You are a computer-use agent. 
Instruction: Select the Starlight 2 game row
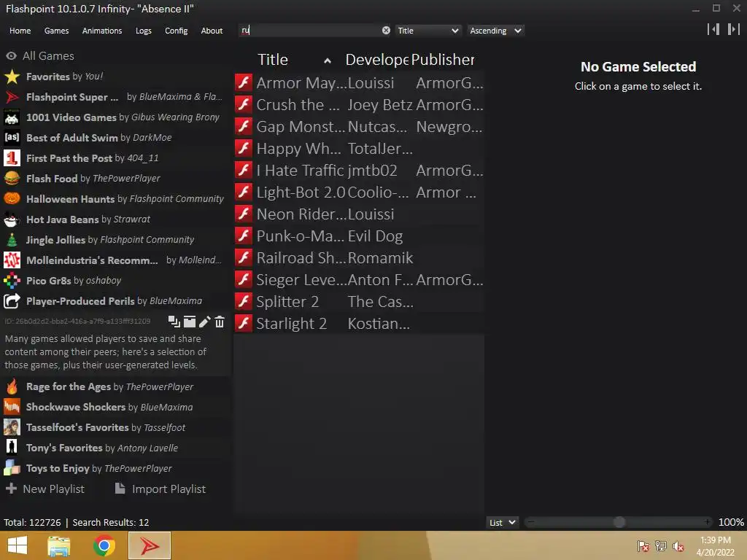(359, 323)
